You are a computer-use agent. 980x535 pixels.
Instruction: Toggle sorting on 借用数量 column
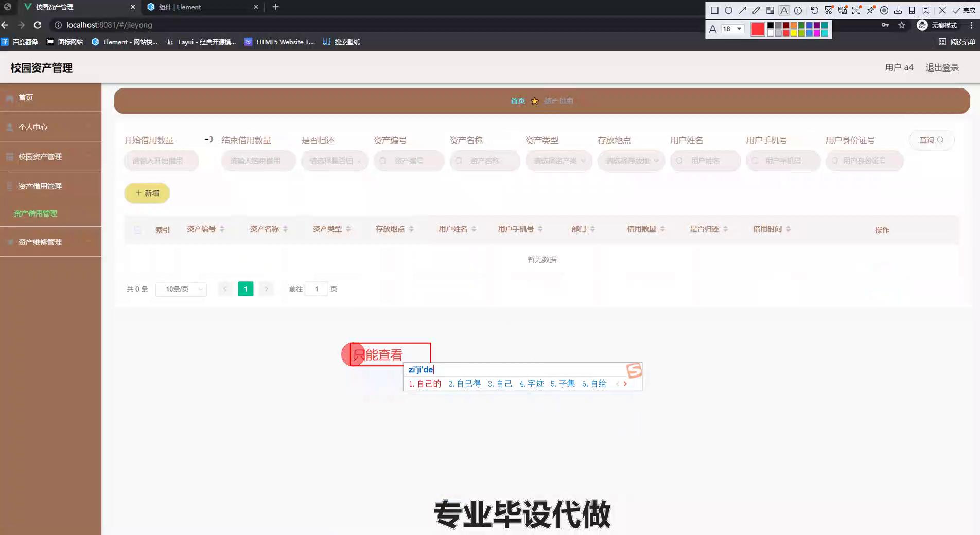[x=662, y=229]
